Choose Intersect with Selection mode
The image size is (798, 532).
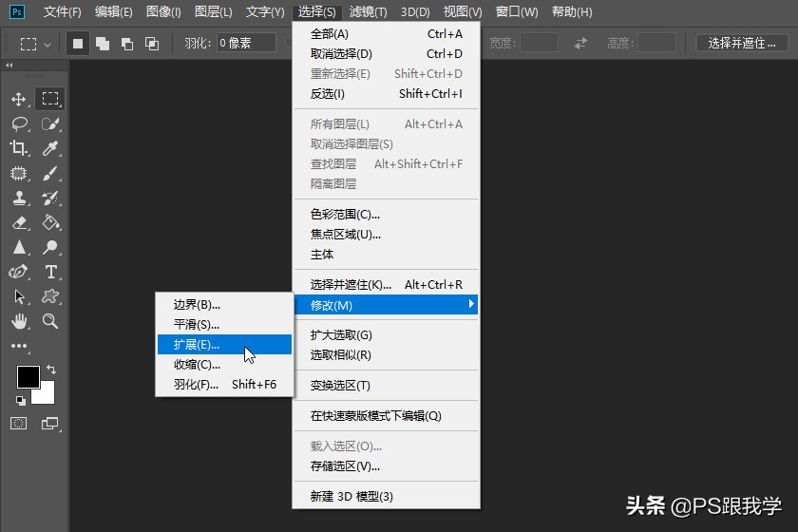[x=152, y=44]
